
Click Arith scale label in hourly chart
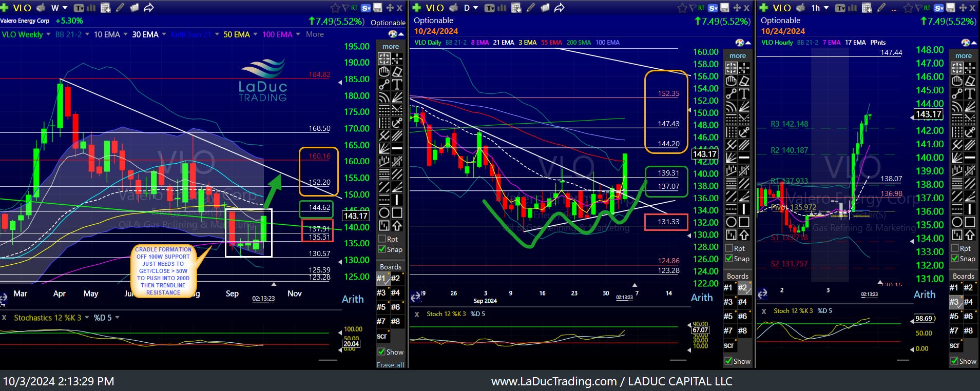tap(925, 295)
